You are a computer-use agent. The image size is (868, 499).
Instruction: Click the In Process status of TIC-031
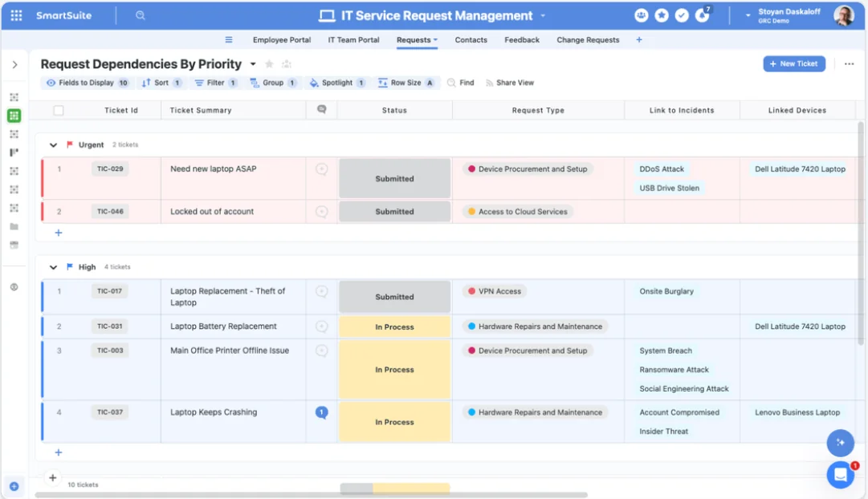[x=395, y=327]
